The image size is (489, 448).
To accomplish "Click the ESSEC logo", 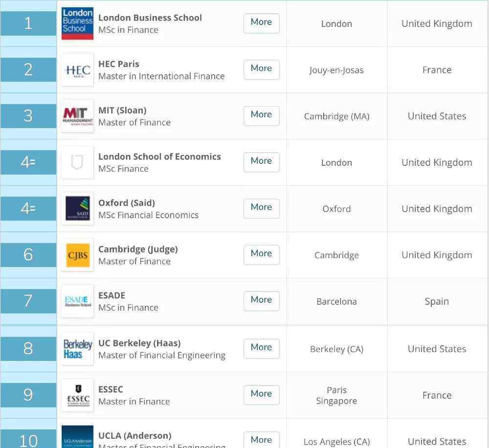I will click(x=77, y=395).
